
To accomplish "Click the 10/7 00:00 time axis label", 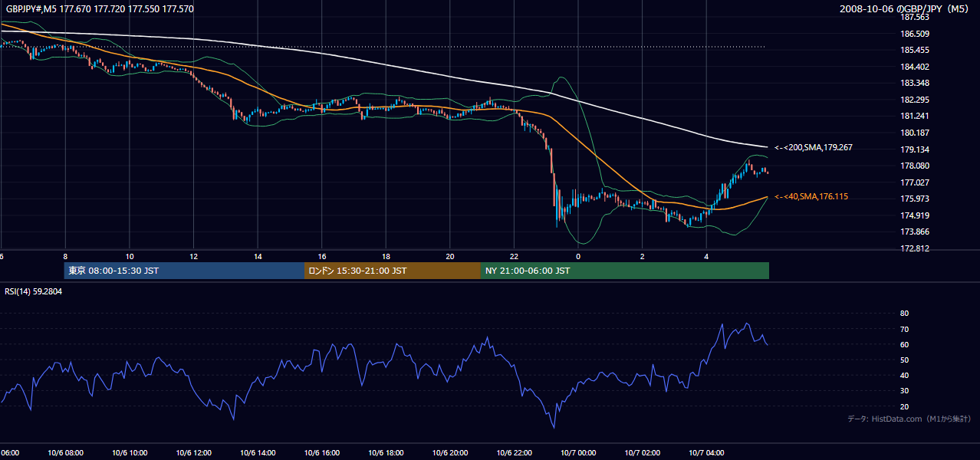I will [578, 453].
